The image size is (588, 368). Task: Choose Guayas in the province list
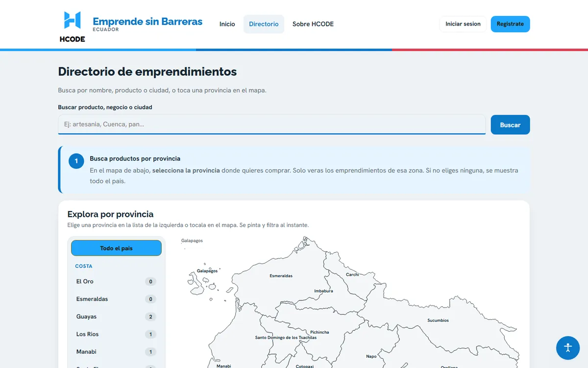pyautogui.click(x=116, y=317)
